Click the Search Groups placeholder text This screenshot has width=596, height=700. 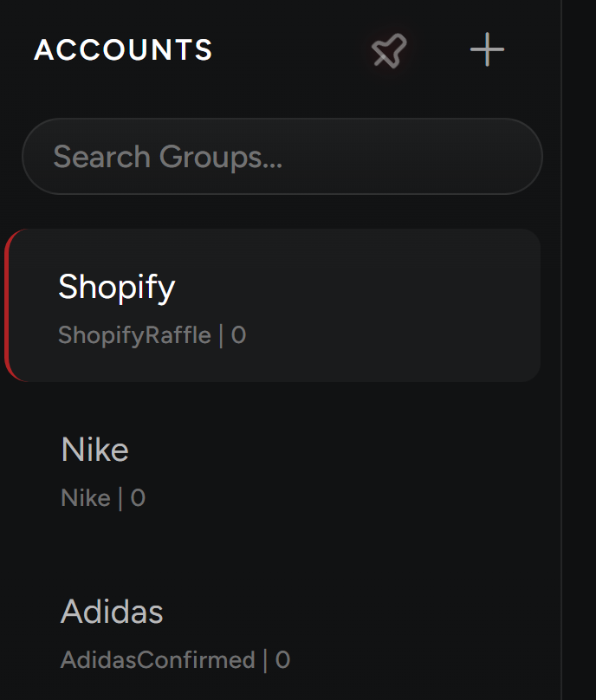point(167,157)
